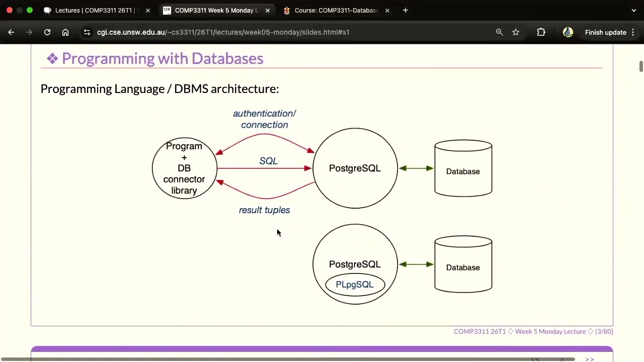644x362 pixels.
Task: Click the "result tuples" label
Action: point(265,210)
